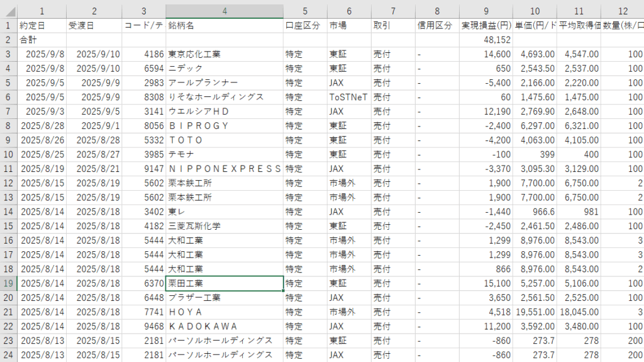
Task: Select column header 4
Action: [225, 11]
